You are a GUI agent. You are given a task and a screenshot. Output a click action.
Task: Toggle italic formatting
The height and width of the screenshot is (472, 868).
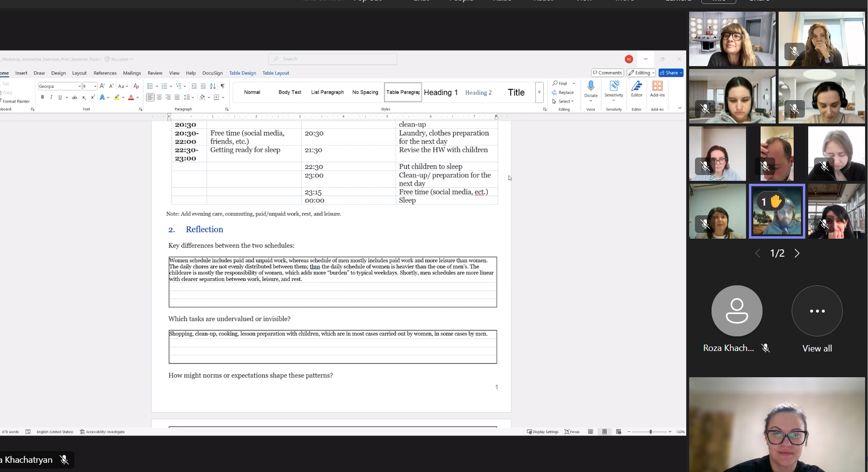pyautogui.click(x=51, y=97)
